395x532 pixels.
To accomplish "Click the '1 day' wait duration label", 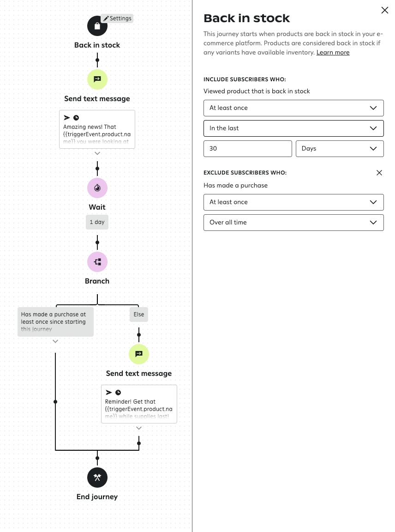I will point(97,222).
